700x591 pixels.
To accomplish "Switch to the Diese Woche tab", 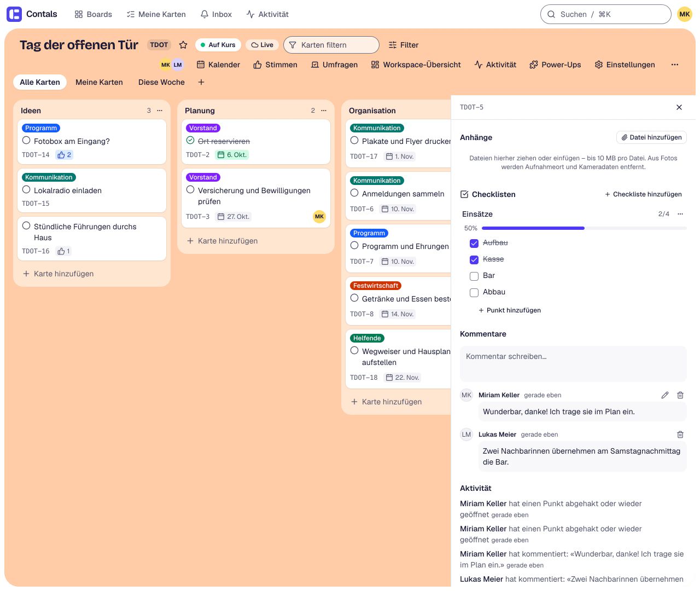I will [x=161, y=82].
